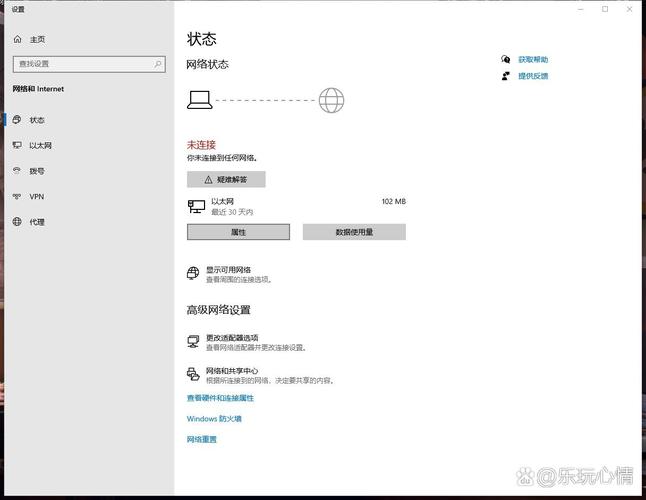Viewport: 646px width, 500px height.
Task: Open the Home (主页) icon in sidebar
Action: coord(17,39)
